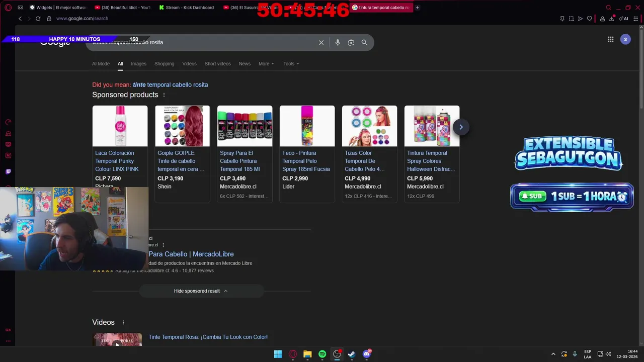
Task: Open the taskbar volume icon
Action: tap(608, 354)
